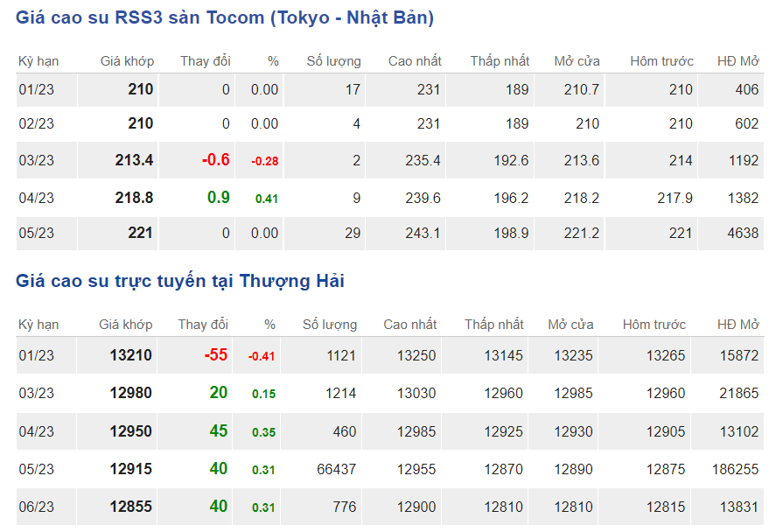
Task: Select the 213.4 matched price cell
Action: coord(134,160)
